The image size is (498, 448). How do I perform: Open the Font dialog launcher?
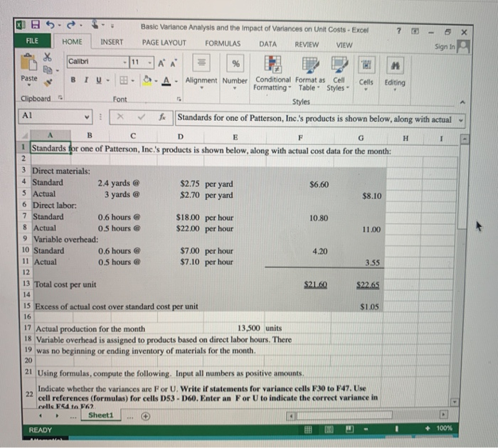click(179, 99)
